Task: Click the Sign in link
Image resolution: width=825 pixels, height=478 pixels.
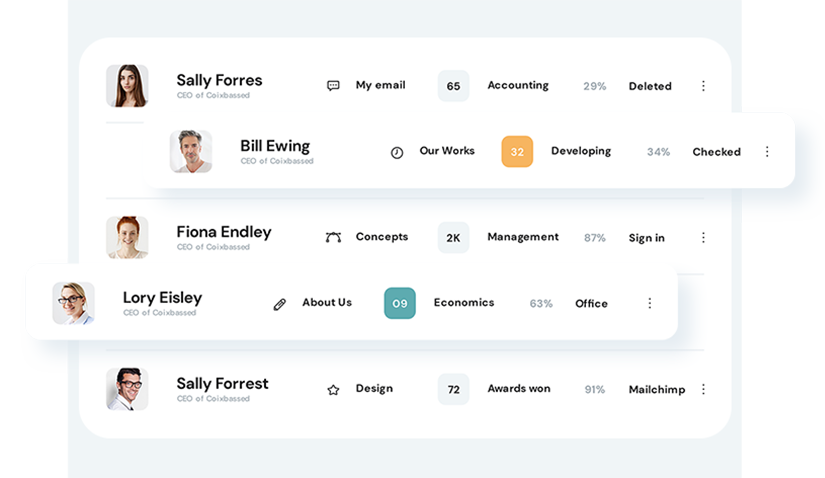Action: click(646, 238)
